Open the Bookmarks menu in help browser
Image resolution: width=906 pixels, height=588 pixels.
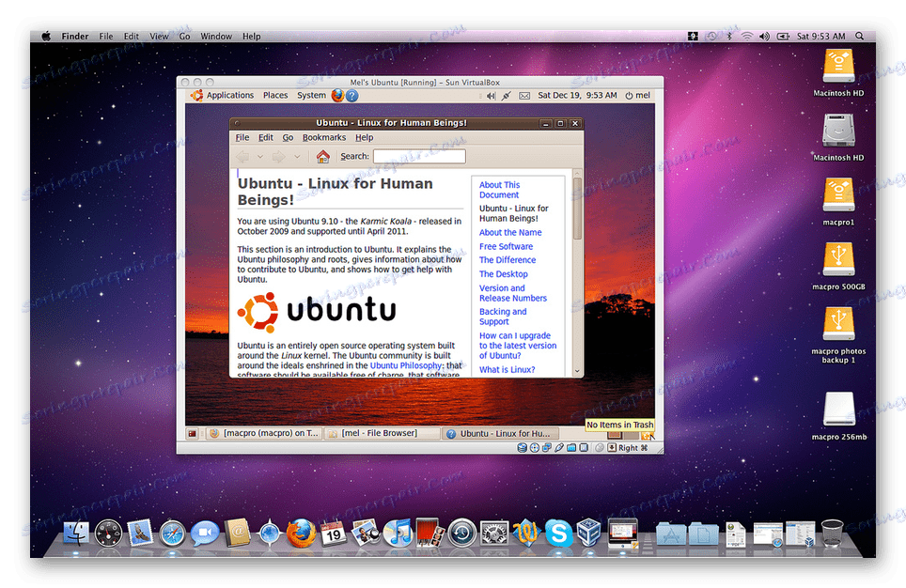coord(324,137)
